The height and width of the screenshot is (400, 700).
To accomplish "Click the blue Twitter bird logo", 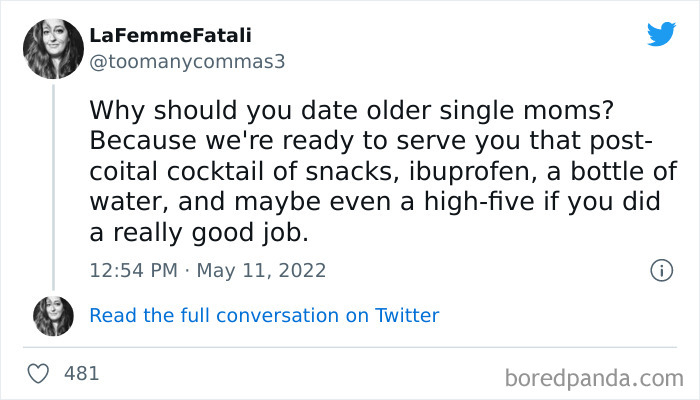I will point(661,33).
